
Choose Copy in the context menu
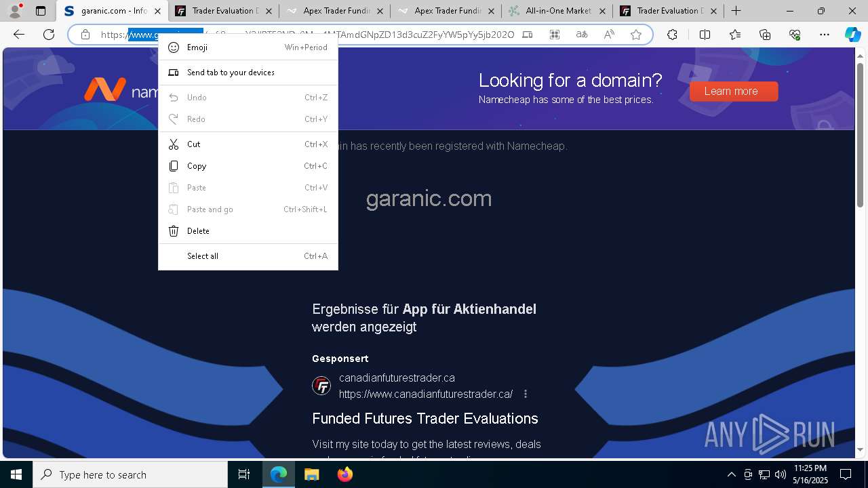click(x=248, y=166)
